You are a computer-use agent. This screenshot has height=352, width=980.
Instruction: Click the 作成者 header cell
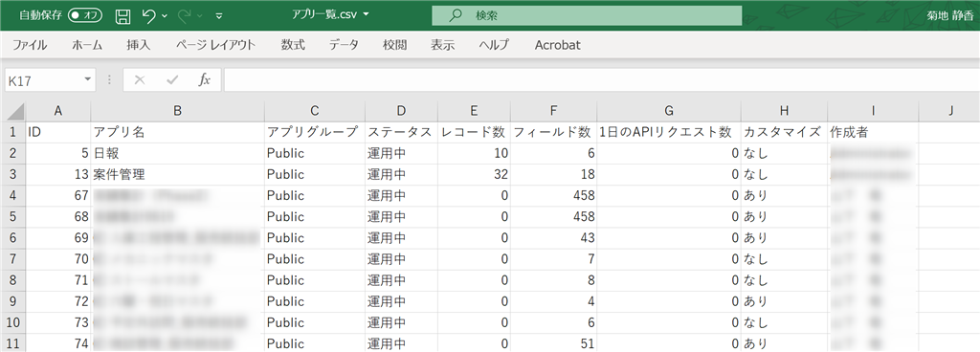click(x=873, y=132)
